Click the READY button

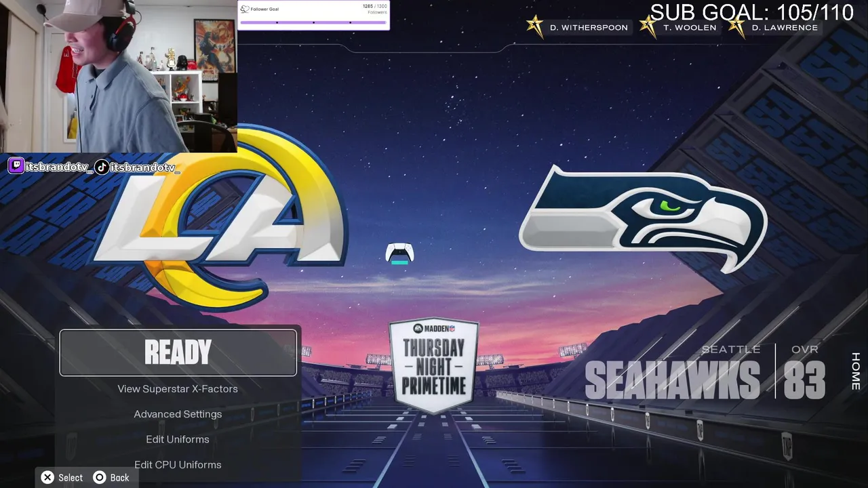click(x=178, y=352)
